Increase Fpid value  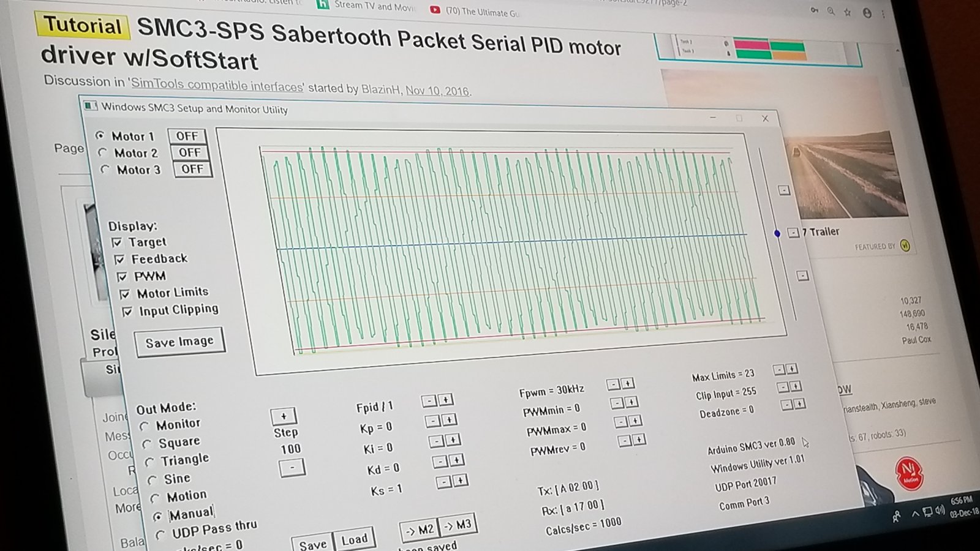pyautogui.click(x=446, y=400)
